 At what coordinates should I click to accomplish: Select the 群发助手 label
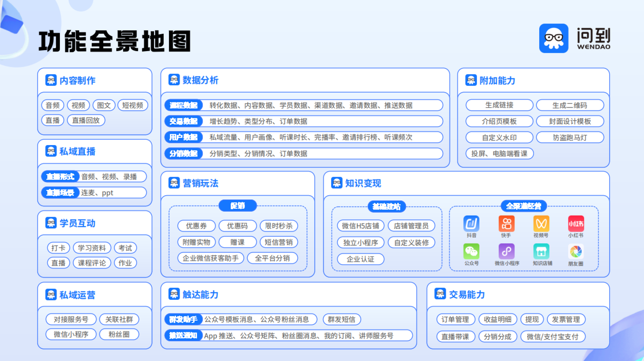(183, 319)
